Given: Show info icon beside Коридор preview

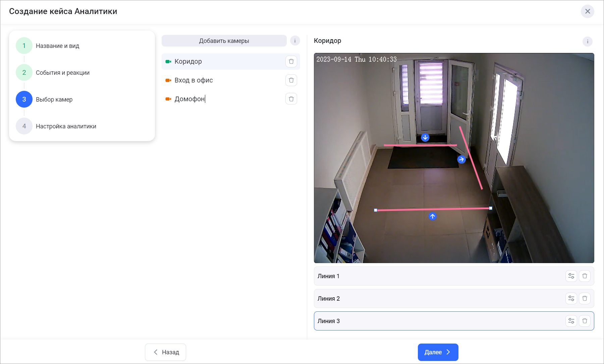Looking at the screenshot, I should click(x=587, y=42).
